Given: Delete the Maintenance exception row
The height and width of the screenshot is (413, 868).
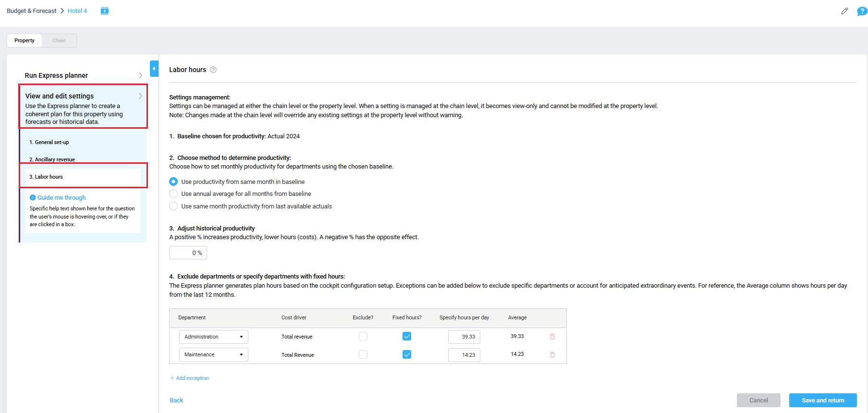Looking at the screenshot, I should tap(552, 355).
